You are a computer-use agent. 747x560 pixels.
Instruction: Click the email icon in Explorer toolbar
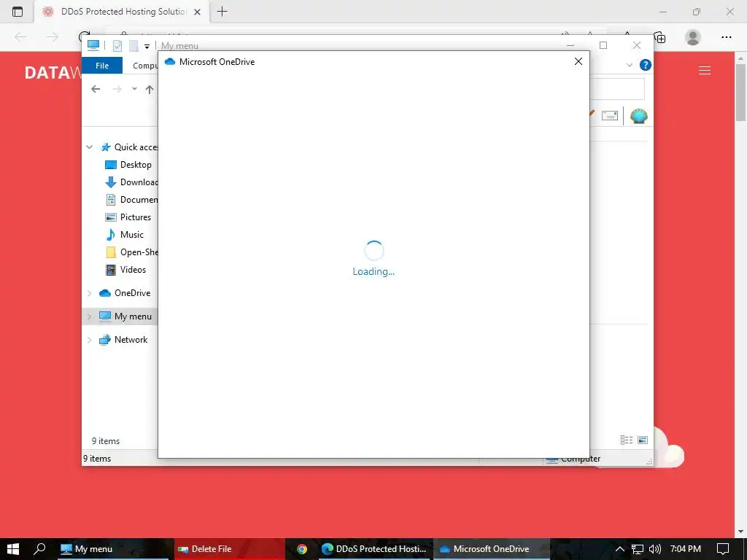(610, 115)
